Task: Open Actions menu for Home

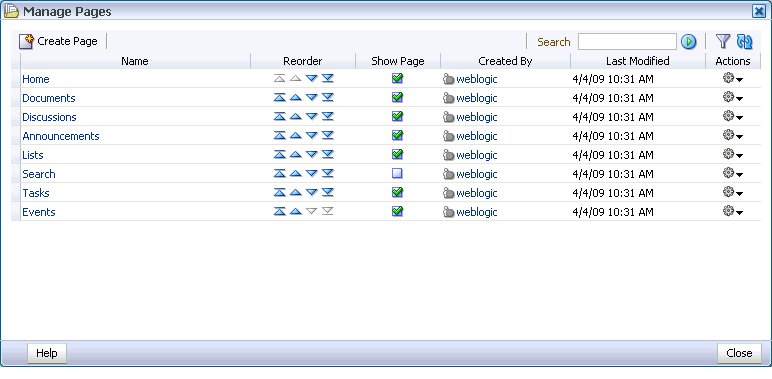Action: click(x=733, y=79)
